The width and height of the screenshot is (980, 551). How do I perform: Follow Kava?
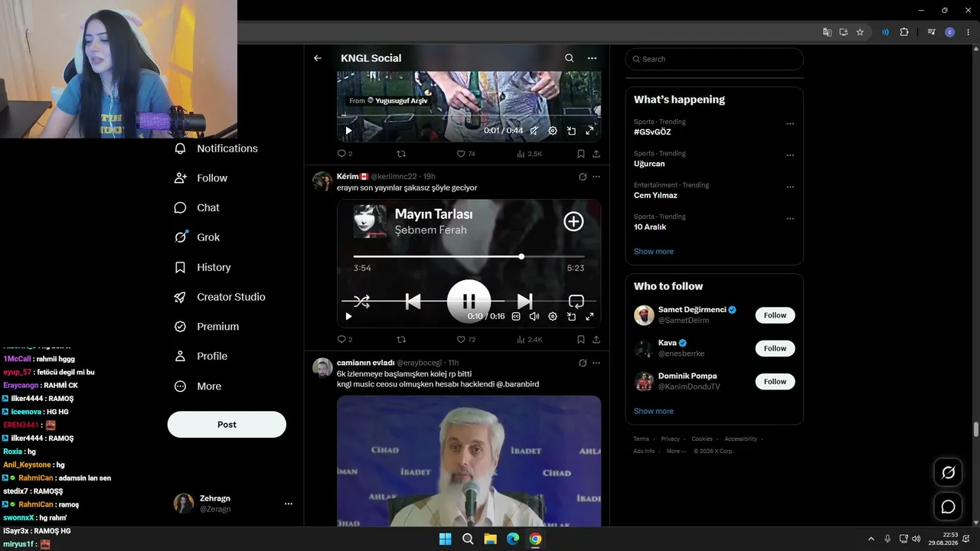click(x=775, y=348)
